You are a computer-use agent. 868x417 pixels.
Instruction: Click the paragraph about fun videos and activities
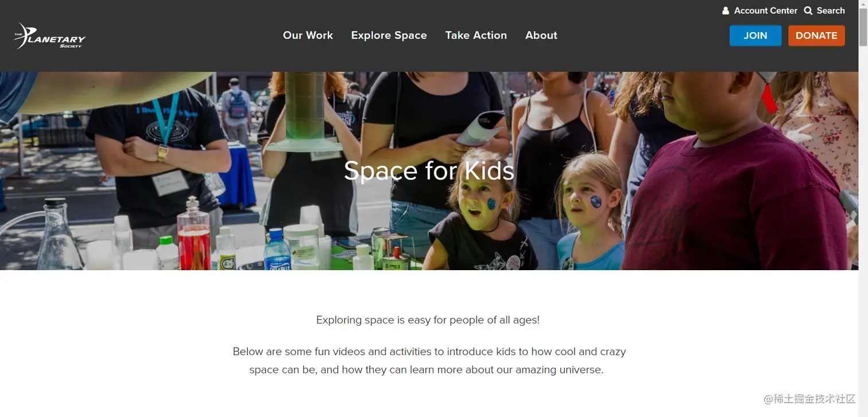point(429,360)
